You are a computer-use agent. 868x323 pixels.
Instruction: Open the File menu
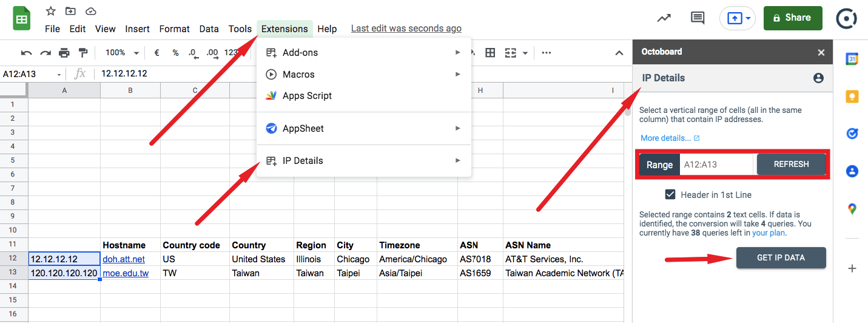(53, 29)
